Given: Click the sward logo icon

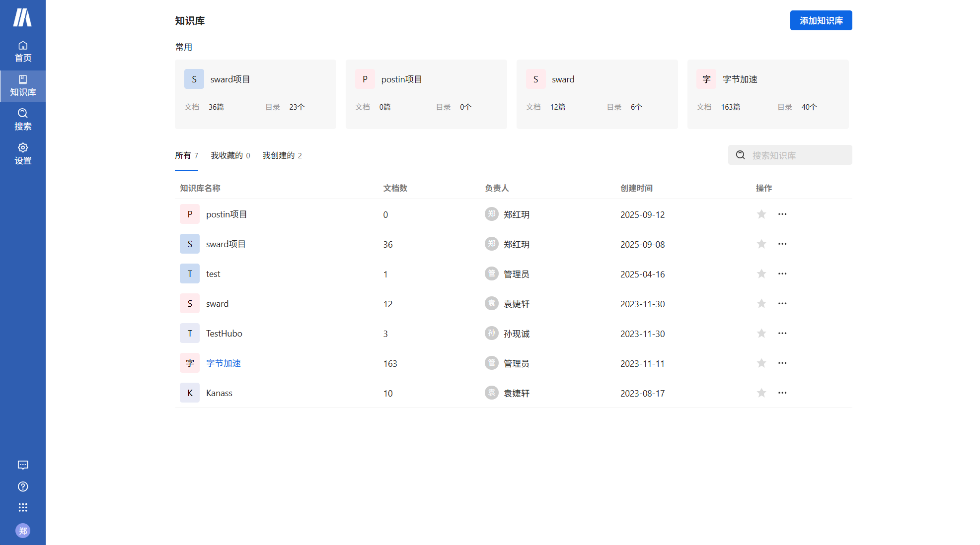Looking at the screenshot, I should tap(22, 17).
